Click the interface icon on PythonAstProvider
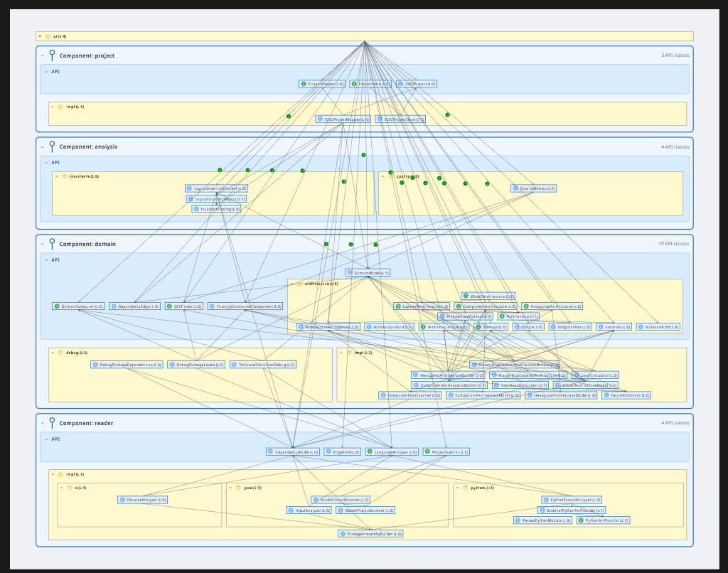The image size is (728, 573). (x=581, y=520)
